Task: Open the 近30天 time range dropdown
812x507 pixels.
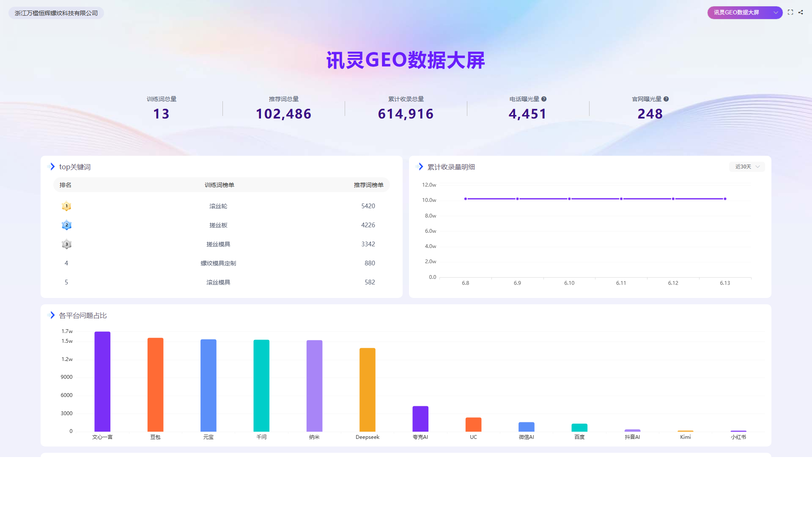Action: [747, 167]
